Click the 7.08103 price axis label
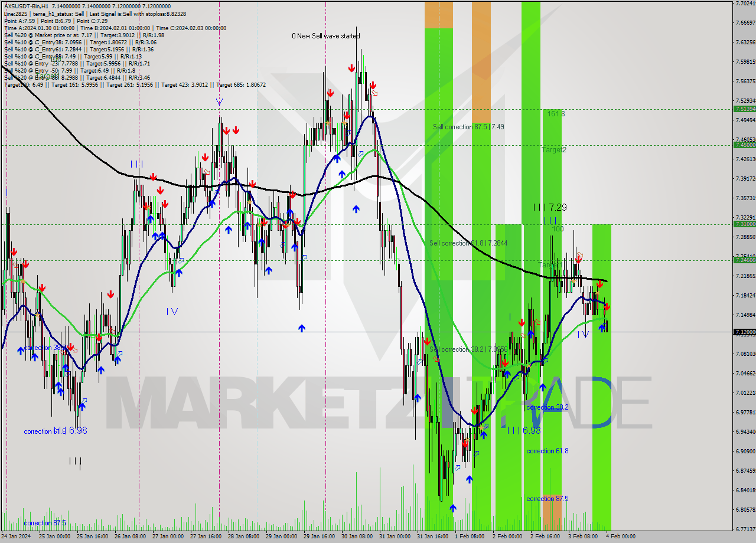Image resolution: width=756 pixels, height=543 pixels. click(x=745, y=354)
